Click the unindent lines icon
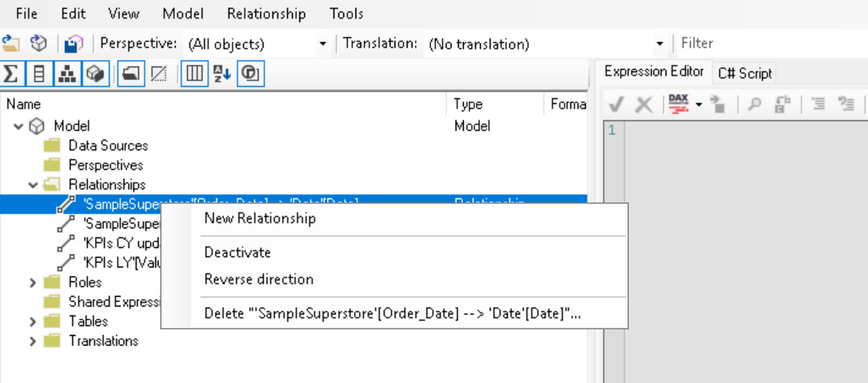The width and height of the screenshot is (868, 383). tap(846, 104)
